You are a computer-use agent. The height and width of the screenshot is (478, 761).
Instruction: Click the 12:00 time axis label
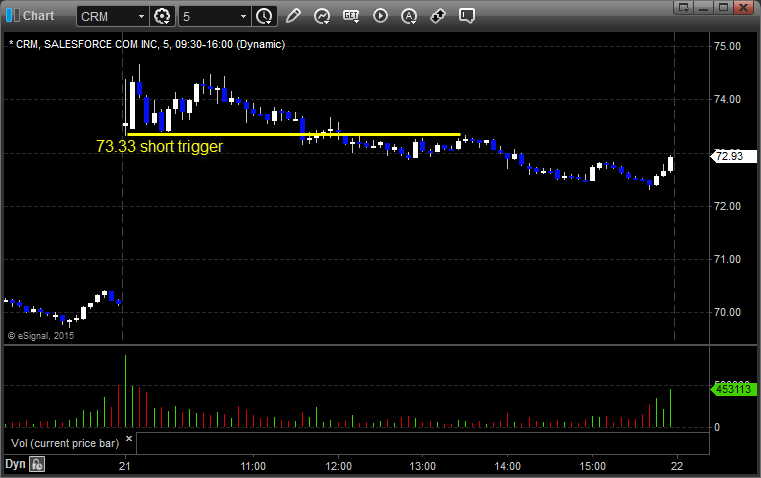pos(338,466)
